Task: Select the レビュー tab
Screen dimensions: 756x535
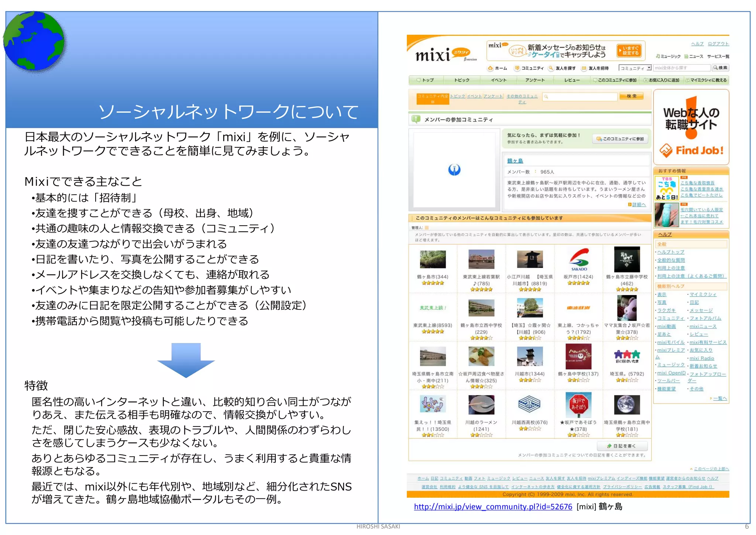Action: click(x=571, y=80)
